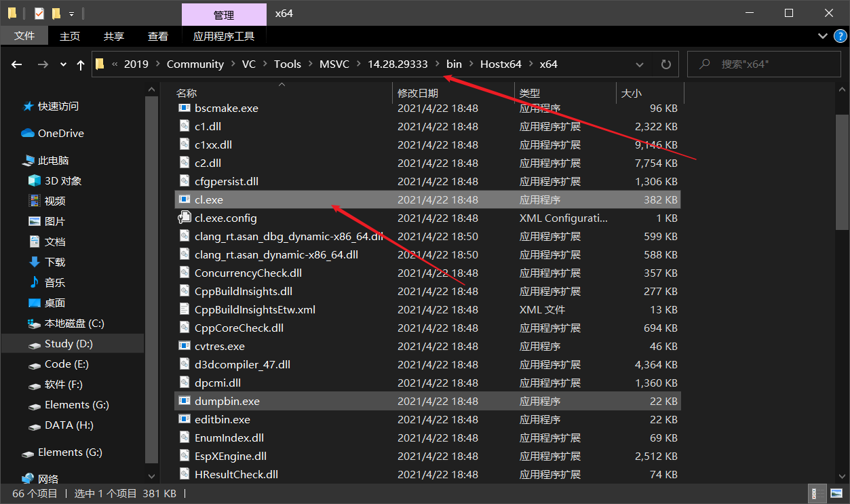
Task: Select the CppBuildInsightsEtw.xml file icon
Action: click(x=184, y=309)
